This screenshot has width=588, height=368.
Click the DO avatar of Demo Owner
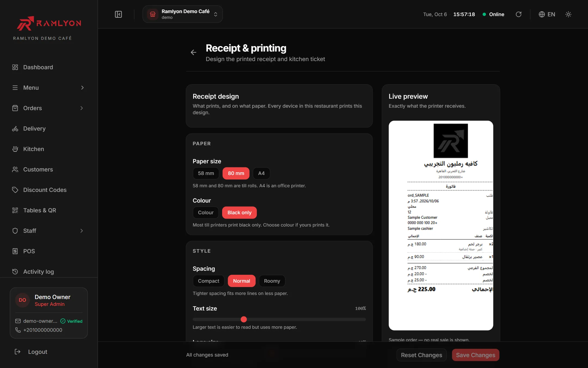(x=22, y=300)
